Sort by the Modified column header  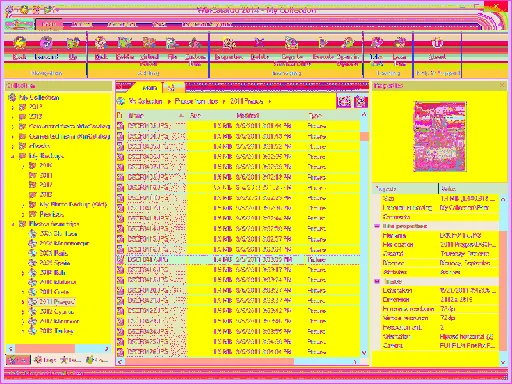(x=269, y=116)
